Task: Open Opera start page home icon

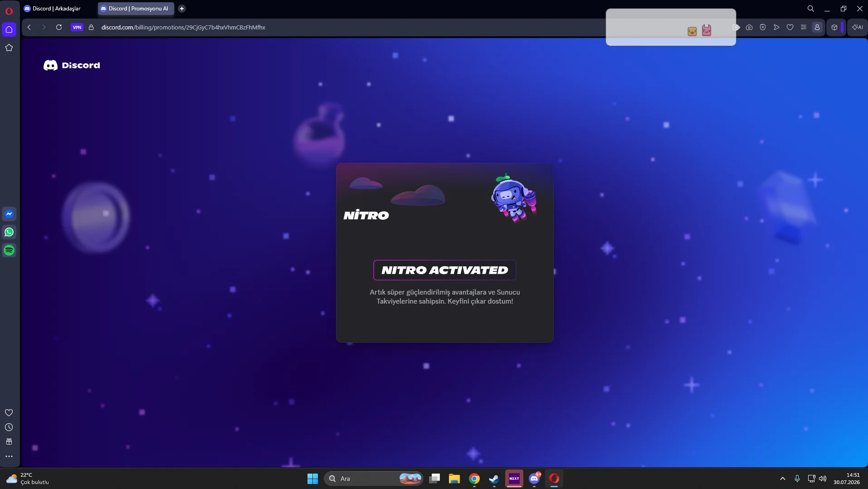Action: point(9,29)
